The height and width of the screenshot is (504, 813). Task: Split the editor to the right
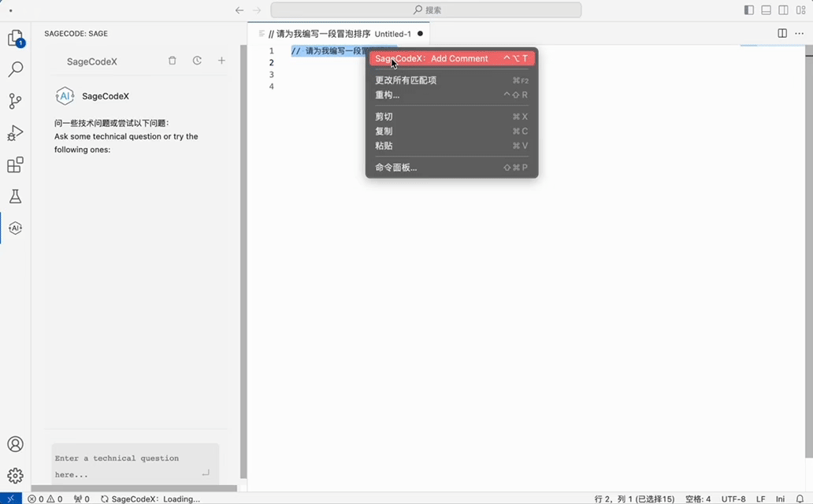click(x=782, y=33)
